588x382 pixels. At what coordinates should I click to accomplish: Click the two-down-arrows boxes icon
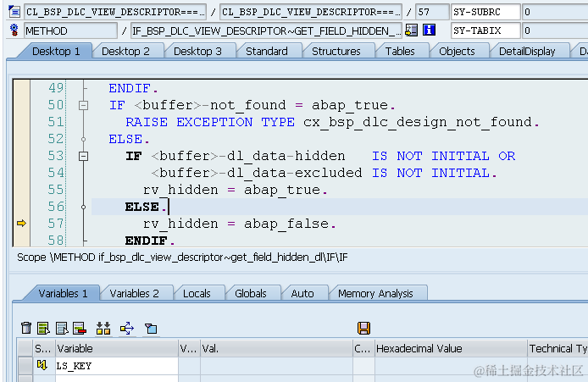103,328
